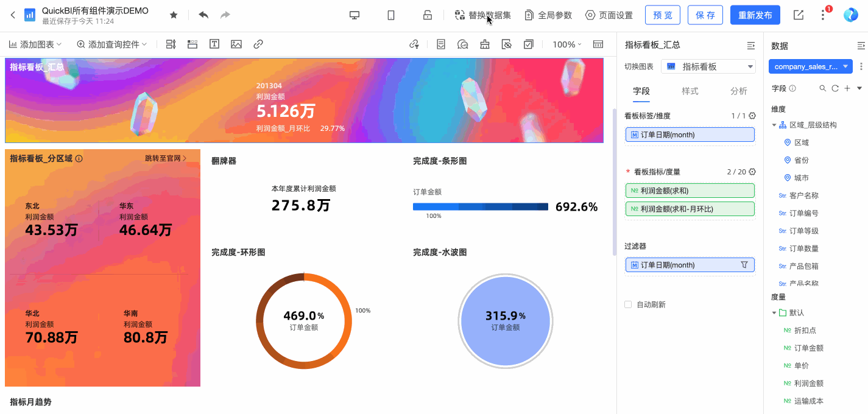The width and height of the screenshot is (868, 414).
Task: Click the hidden-components eye icon in toolbar
Action: tap(506, 44)
